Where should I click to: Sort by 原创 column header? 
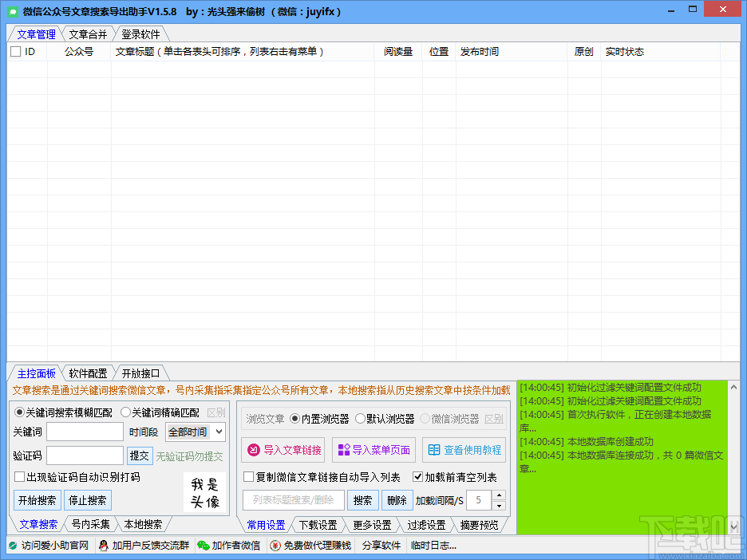pos(584,52)
